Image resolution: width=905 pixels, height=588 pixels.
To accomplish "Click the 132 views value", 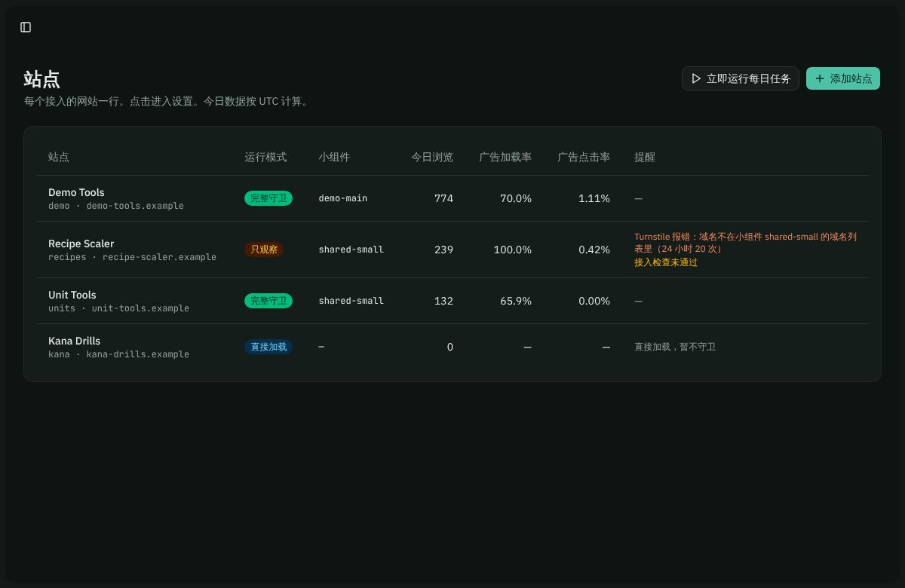I will pos(443,301).
